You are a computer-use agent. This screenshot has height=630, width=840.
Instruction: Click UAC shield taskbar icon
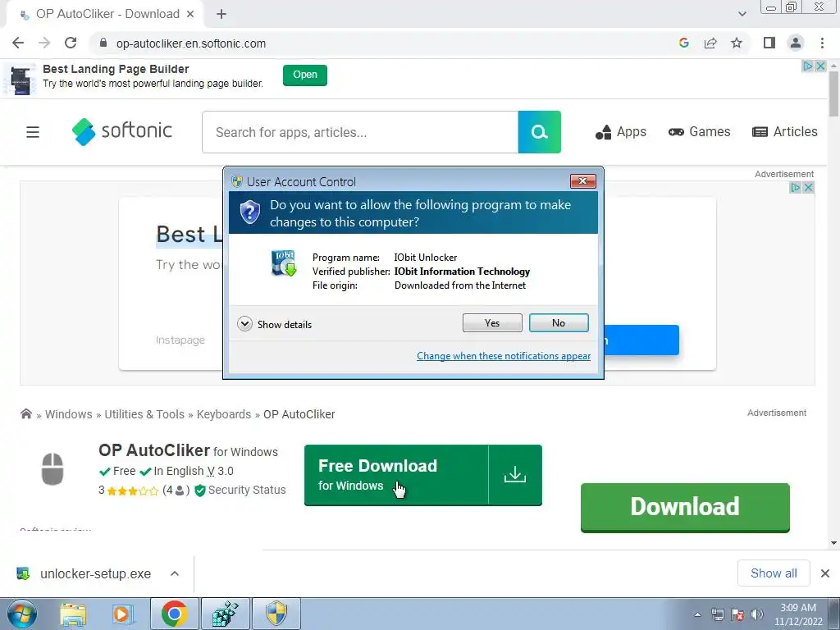coord(276,614)
